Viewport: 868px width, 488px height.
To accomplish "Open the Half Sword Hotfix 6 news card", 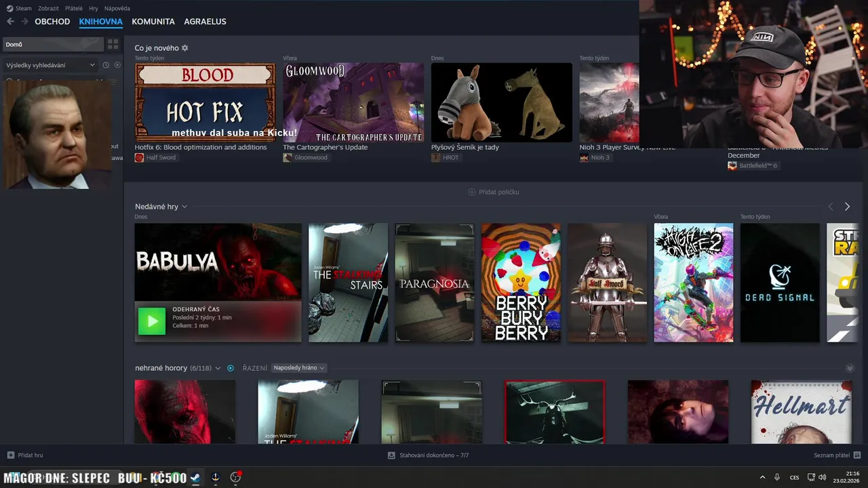I will 205,102.
